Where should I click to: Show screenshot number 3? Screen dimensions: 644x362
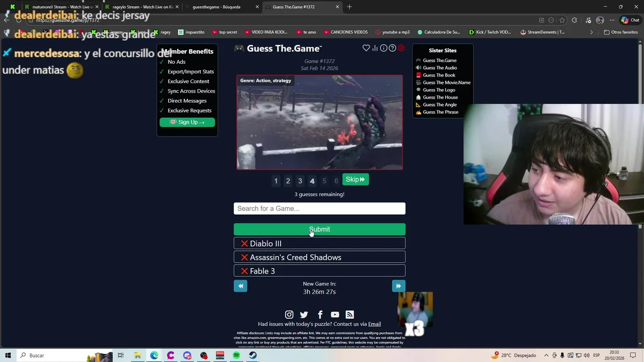(300, 181)
